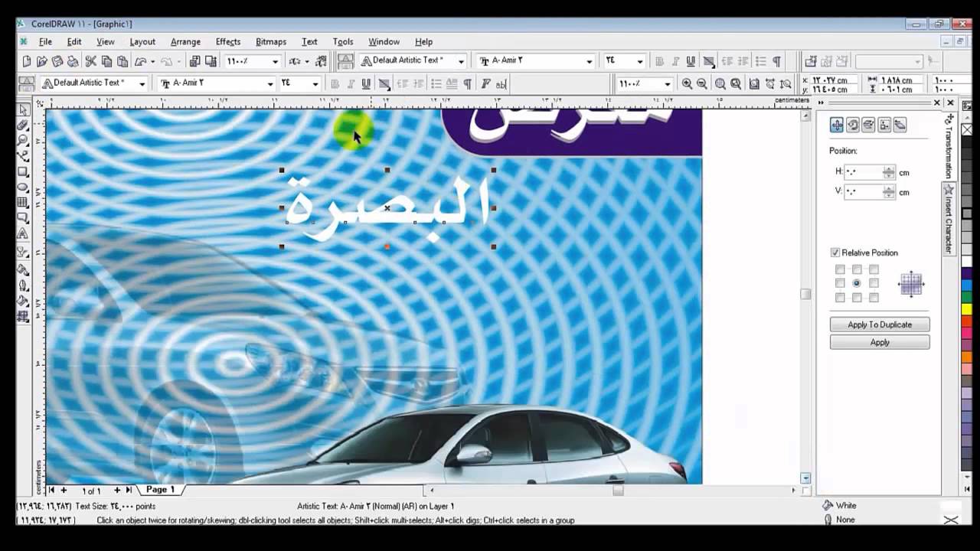
Task: Switch docker to Rotate transformation icon
Action: (x=852, y=125)
